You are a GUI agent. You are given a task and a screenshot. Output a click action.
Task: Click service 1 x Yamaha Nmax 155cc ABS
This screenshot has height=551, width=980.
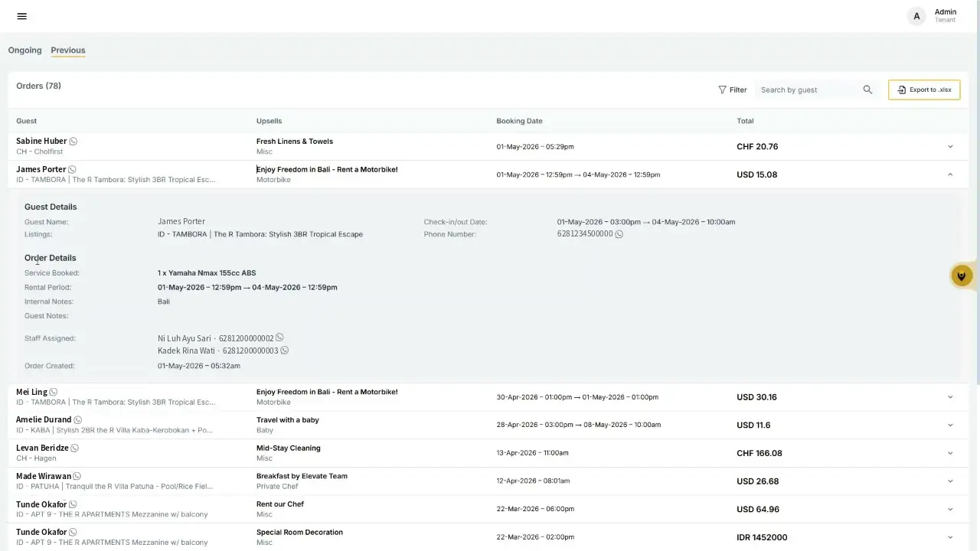[x=207, y=272]
